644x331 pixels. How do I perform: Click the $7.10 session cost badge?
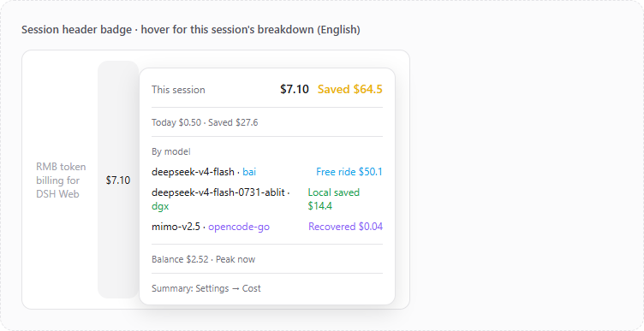pos(118,180)
